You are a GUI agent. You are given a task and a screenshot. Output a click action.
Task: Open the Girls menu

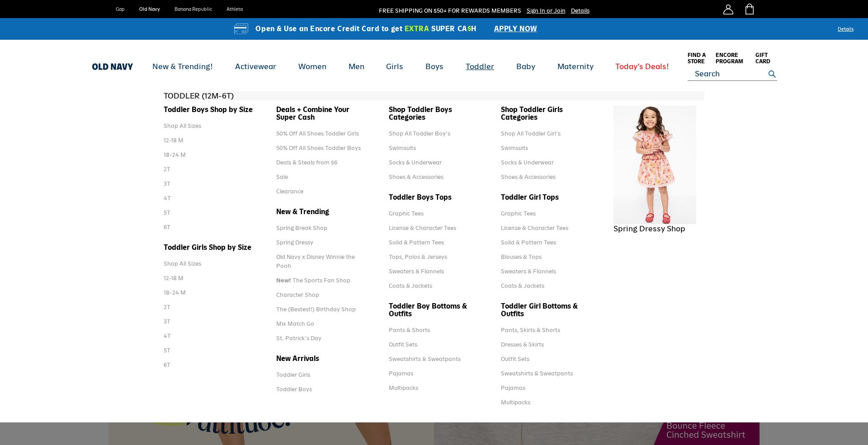click(x=394, y=66)
